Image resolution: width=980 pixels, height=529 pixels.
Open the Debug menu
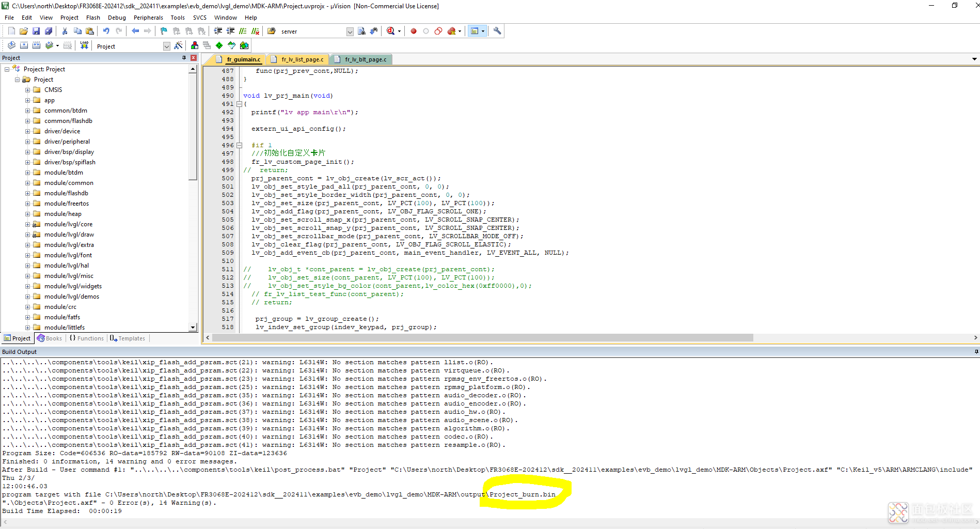[x=117, y=18]
